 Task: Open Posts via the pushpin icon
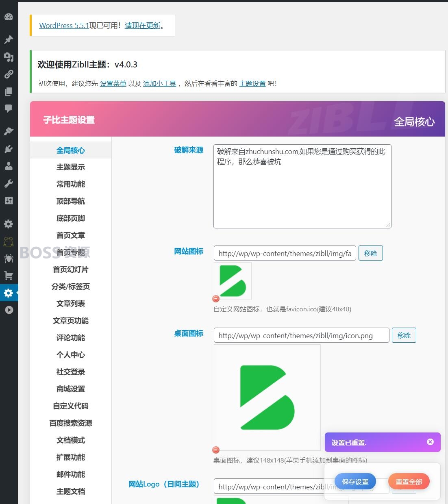point(9,39)
